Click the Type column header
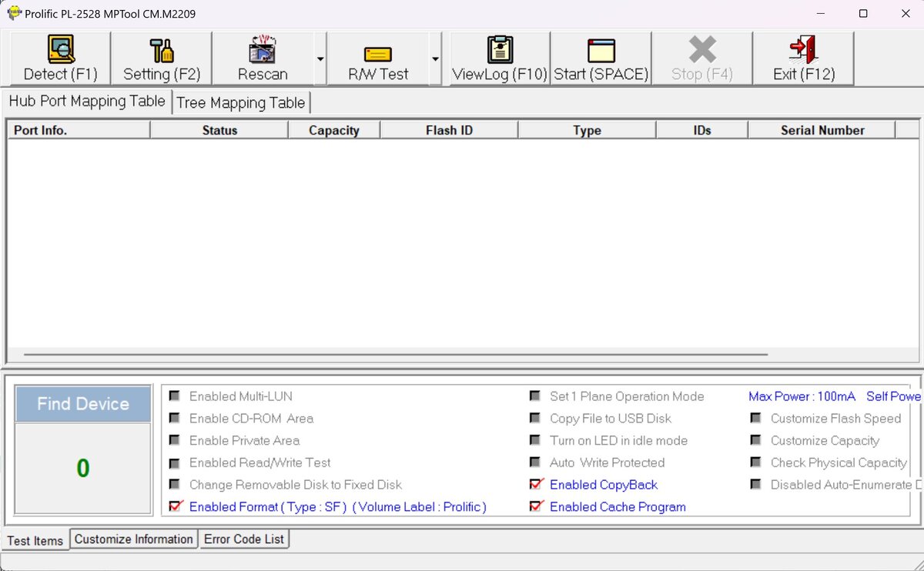This screenshot has height=571, width=924. pos(587,130)
